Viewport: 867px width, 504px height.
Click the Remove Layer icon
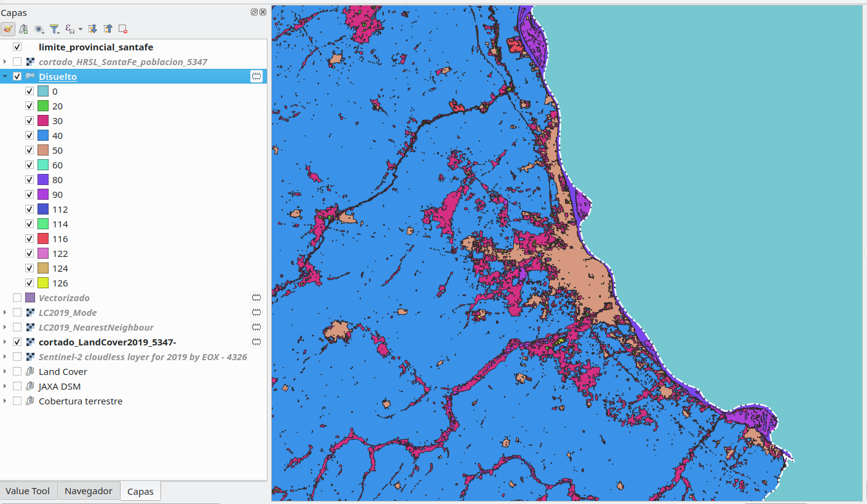tap(123, 29)
